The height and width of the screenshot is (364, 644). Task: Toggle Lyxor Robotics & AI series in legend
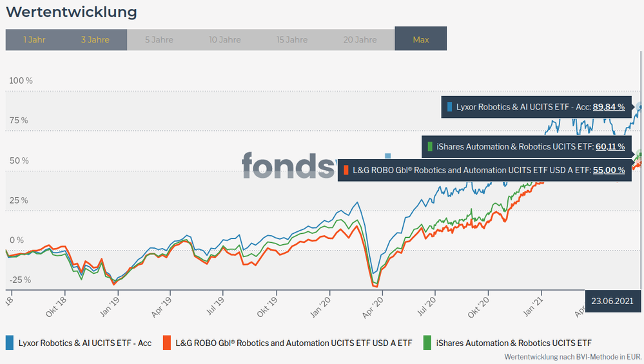click(x=84, y=343)
